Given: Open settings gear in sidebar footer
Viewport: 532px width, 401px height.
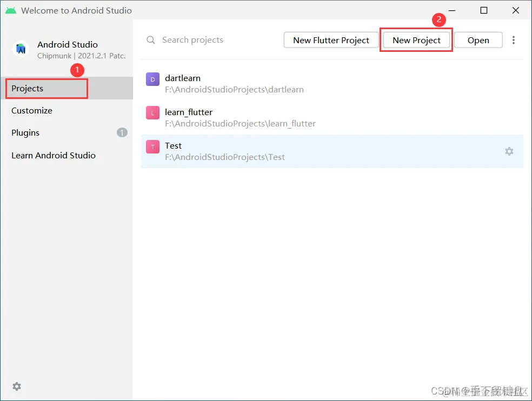Looking at the screenshot, I should point(17,386).
